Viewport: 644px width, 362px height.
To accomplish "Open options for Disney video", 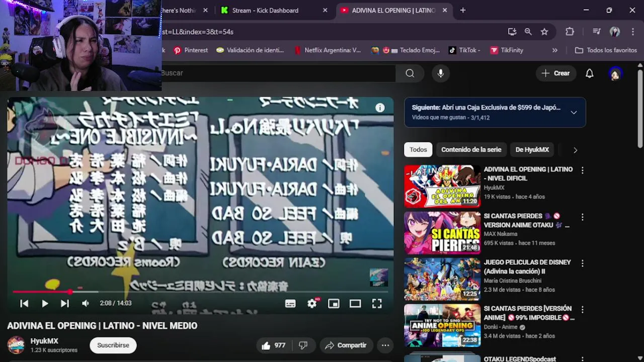I will pos(583,263).
